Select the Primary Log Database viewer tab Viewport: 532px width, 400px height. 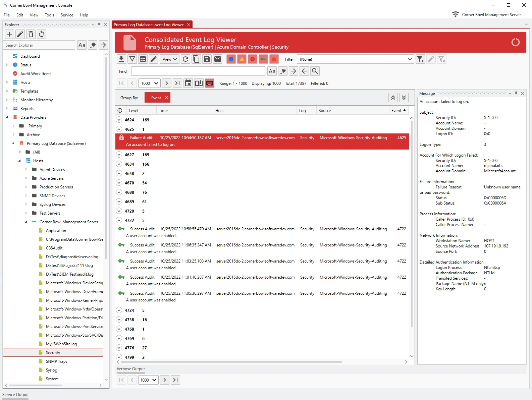pyautogui.click(x=149, y=25)
